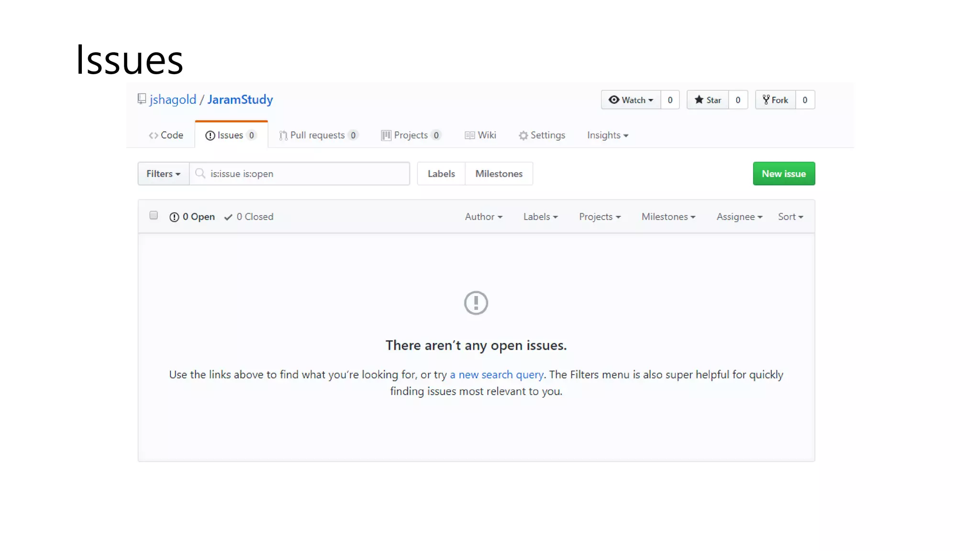Click the issue search input field
This screenshot has height=551, width=980.
tap(306, 174)
